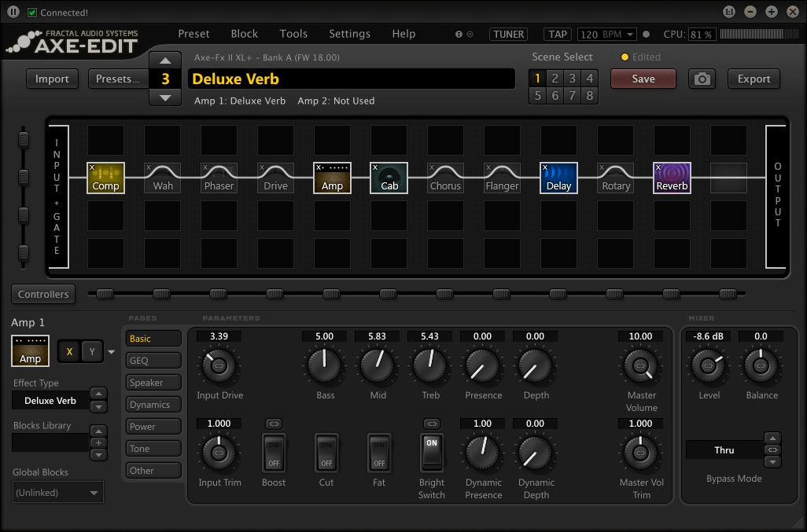This screenshot has height=532, width=807.
Task: Open the Presets list
Action: 118,79
